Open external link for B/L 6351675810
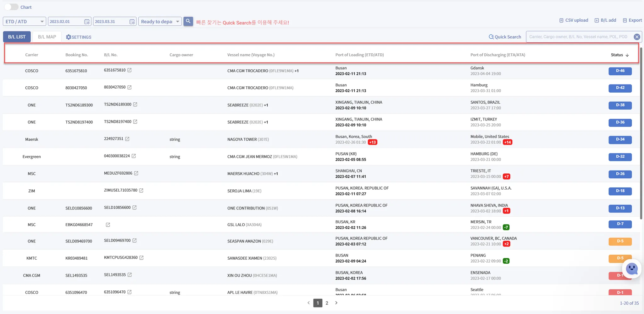The height and width of the screenshot is (314, 644). pyautogui.click(x=129, y=70)
